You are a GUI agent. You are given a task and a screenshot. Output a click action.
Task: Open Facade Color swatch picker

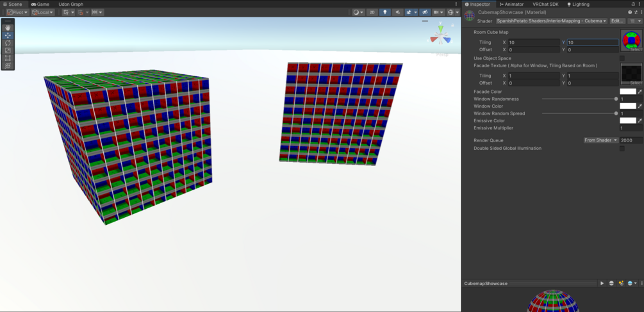[627, 92]
